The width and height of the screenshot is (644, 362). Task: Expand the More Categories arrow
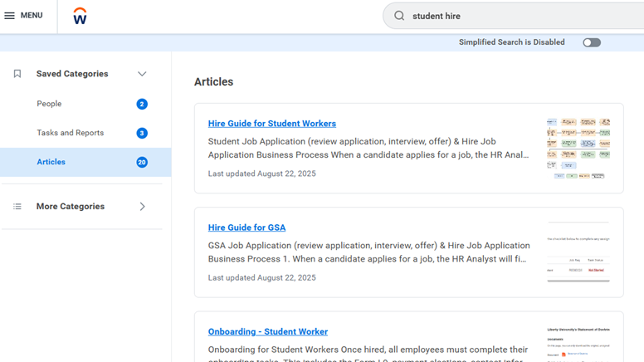pos(142,207)
